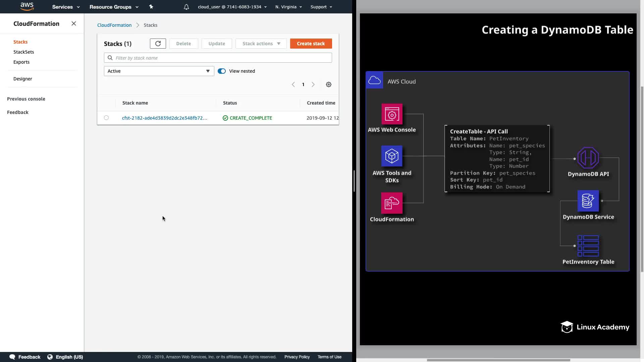Open the notifications bell icon
The image size is (644, 362).
pos(186,7)
